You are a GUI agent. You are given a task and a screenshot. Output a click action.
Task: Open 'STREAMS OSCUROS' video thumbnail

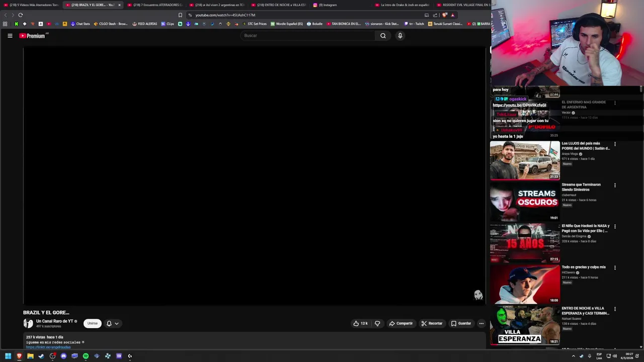[525, 202]
